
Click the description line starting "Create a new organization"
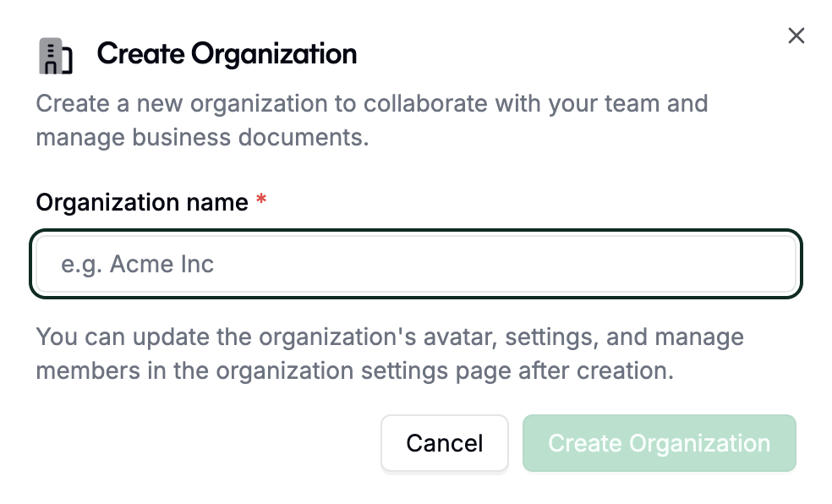pos(372,105)
